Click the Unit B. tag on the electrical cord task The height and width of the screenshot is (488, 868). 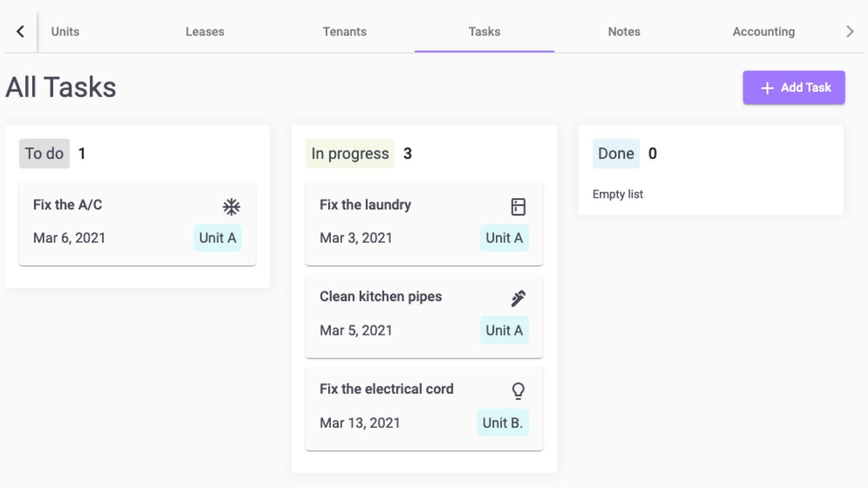point(502,423)
